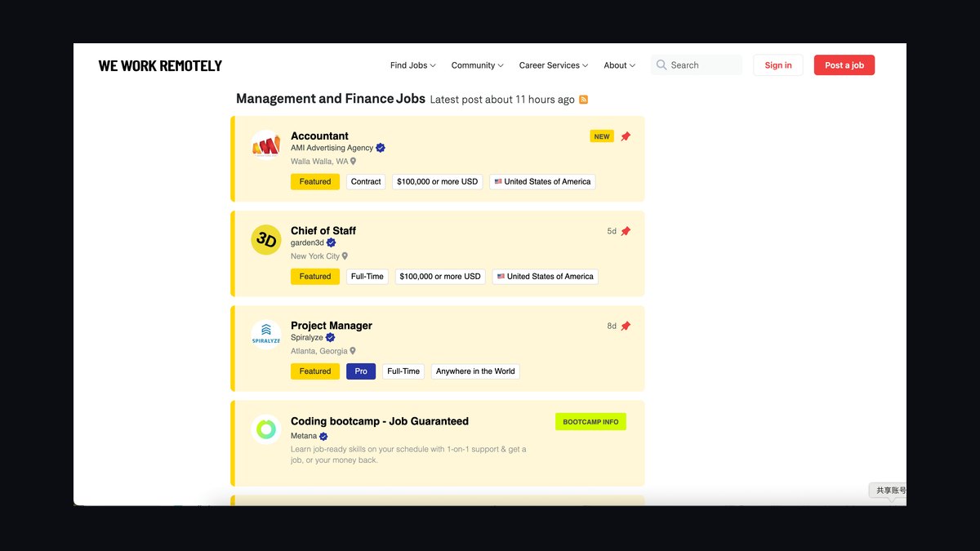The image size is (980, 551).
Task: Click the 8d posting age text
Action: click(612, 326)
